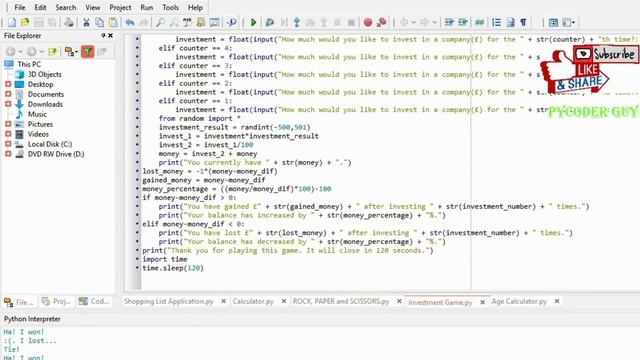Viewport: 640px width, 360px height.
Task: Expand the Videos node
Action: [8, 134]
